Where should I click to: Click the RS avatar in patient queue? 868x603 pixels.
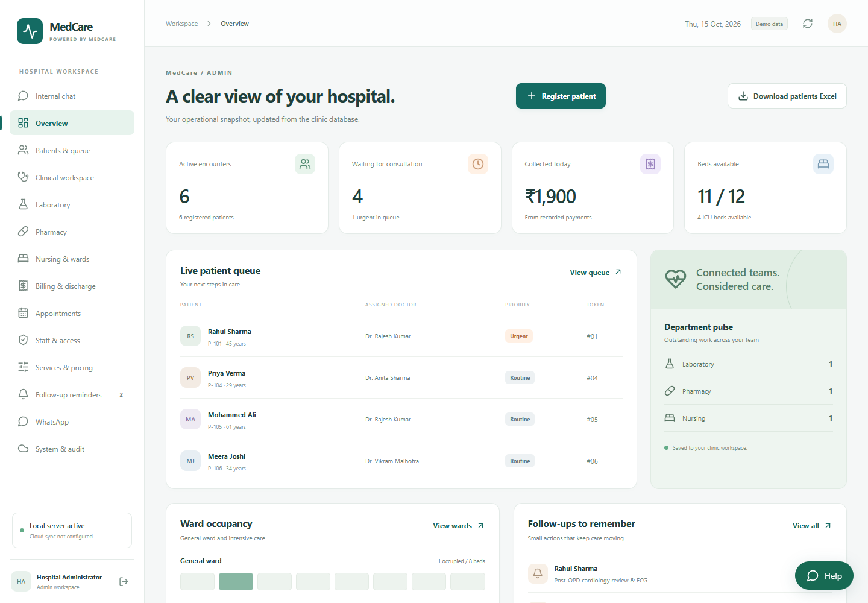[190, 336]
